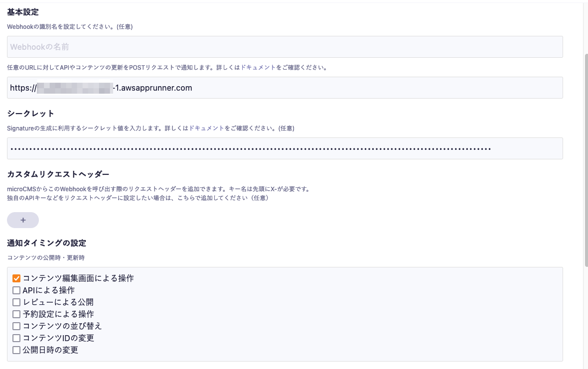Tick the レビューによる公開 checkbox
588x369 pixels.
[16, 302]
